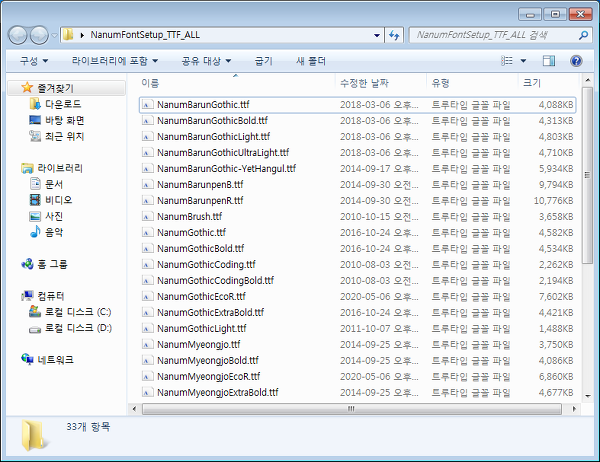This screenshot has height=462, width=600.
Task: Click the vertical scrollbar thumb
Action: tap(587, 175)
